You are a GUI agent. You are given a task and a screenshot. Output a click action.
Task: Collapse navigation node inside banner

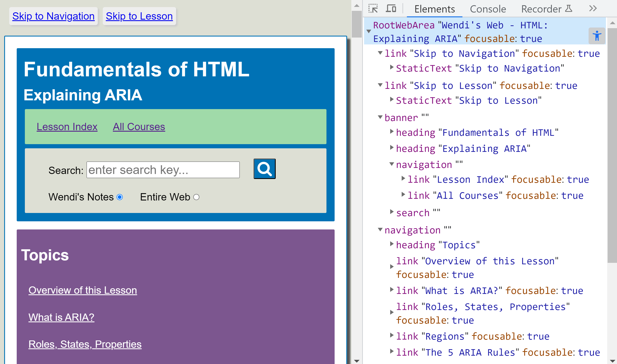pyautogui.click(x=392, y=164)
